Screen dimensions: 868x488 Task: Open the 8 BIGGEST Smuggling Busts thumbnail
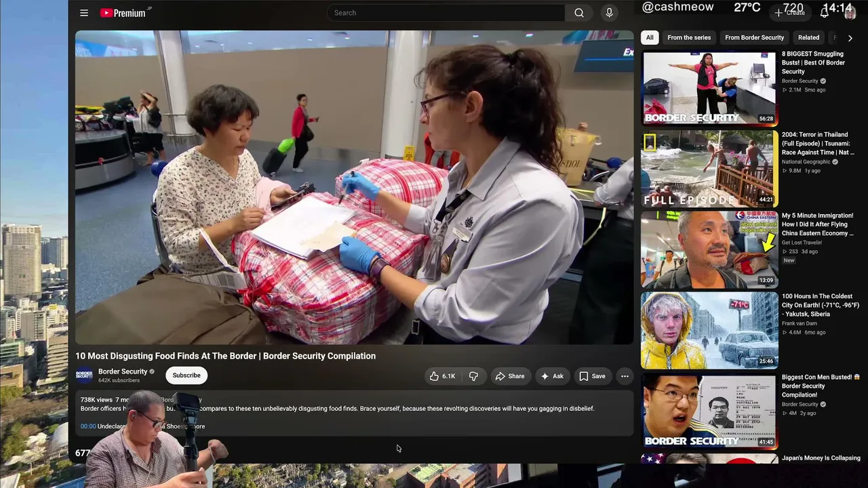(x=709, y=88)
